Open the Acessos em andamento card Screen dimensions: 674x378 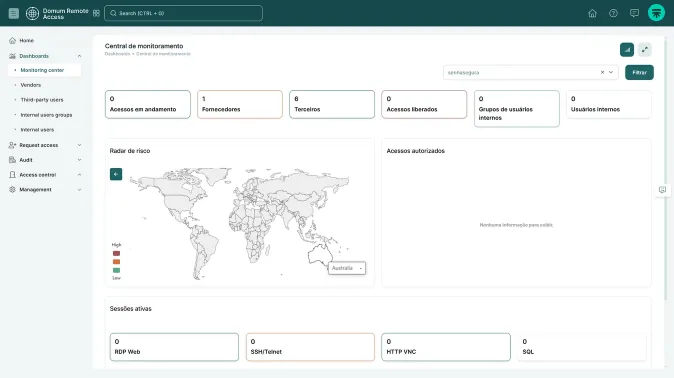click(147, 104)
